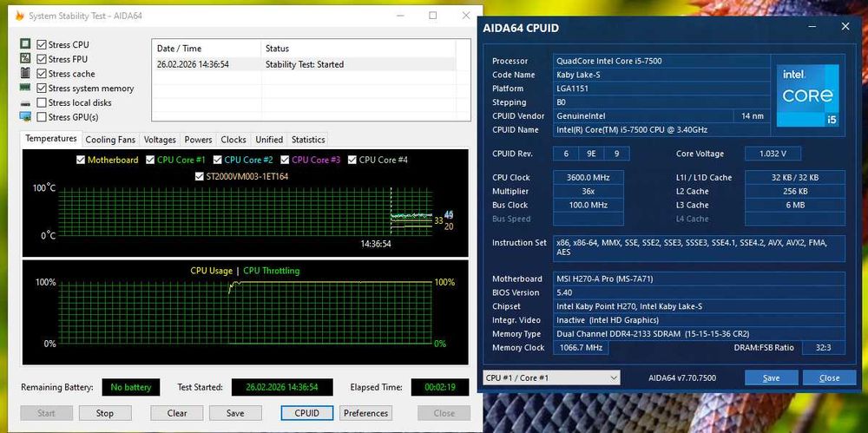The height and width of the screenshot is (433, 868).
Task: Toggle CPU Core #3 graph checkbox
Action: (x=285, y=160)
